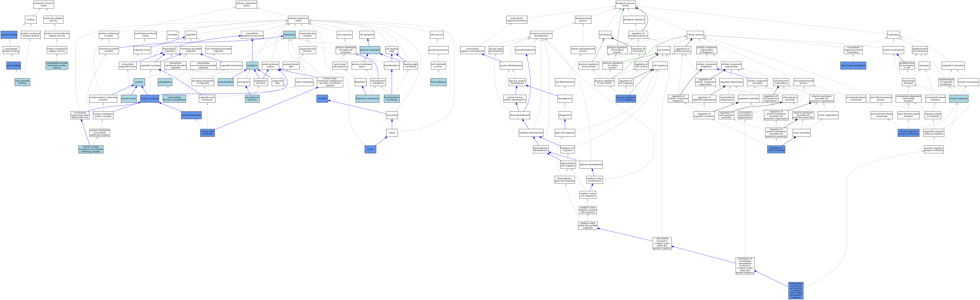Select the 'cell periphery' node

pos(367,35)
